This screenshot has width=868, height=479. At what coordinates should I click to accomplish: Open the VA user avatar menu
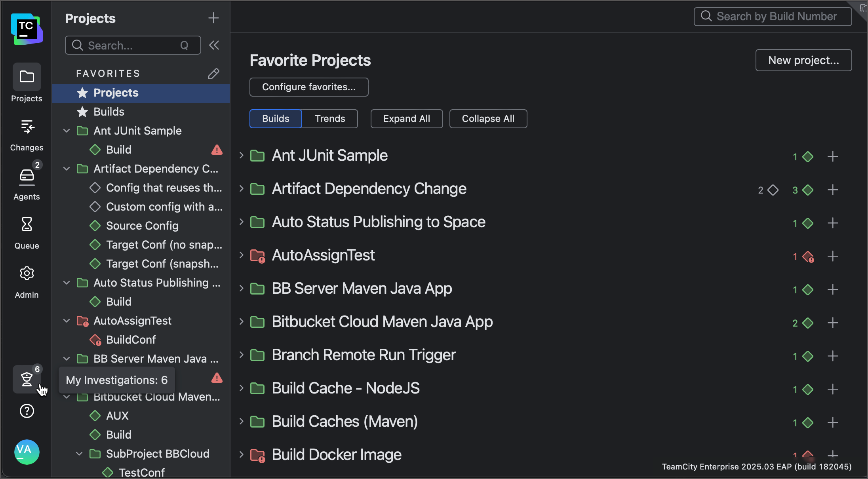(26, 452)
